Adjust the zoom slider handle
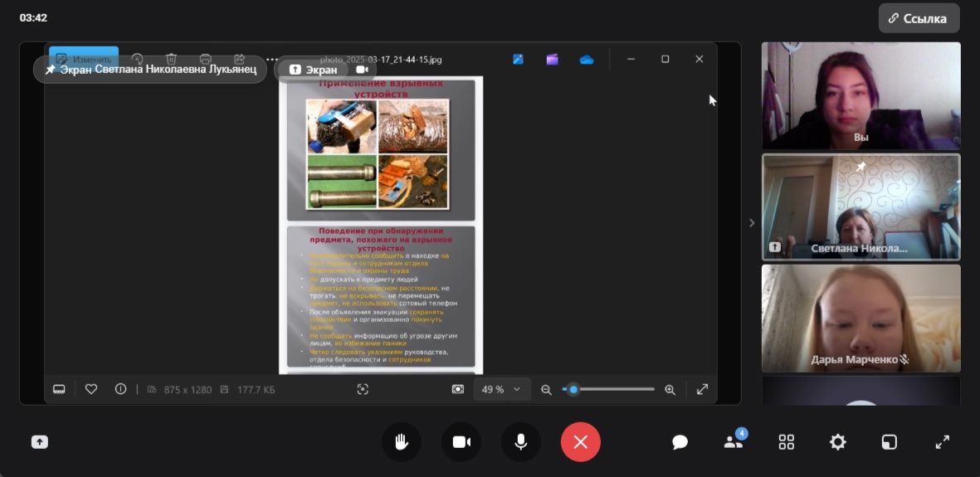 (x=573, y=389)
